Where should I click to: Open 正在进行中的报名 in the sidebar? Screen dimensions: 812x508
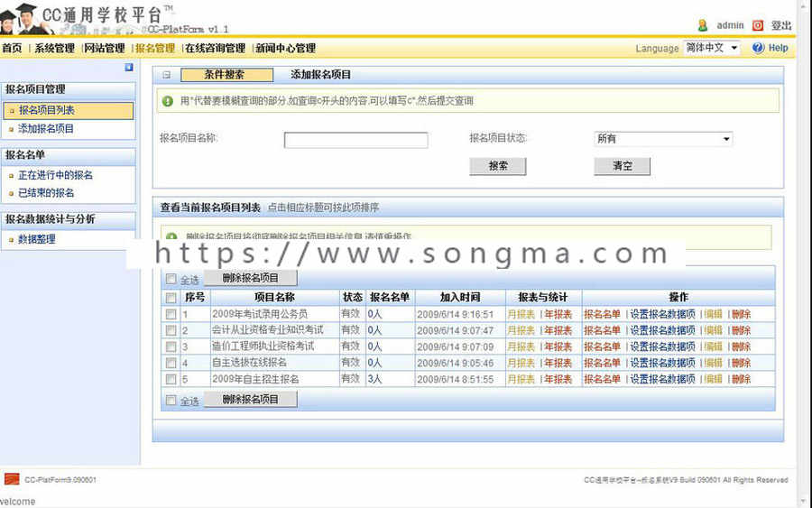tap(55, 175)
